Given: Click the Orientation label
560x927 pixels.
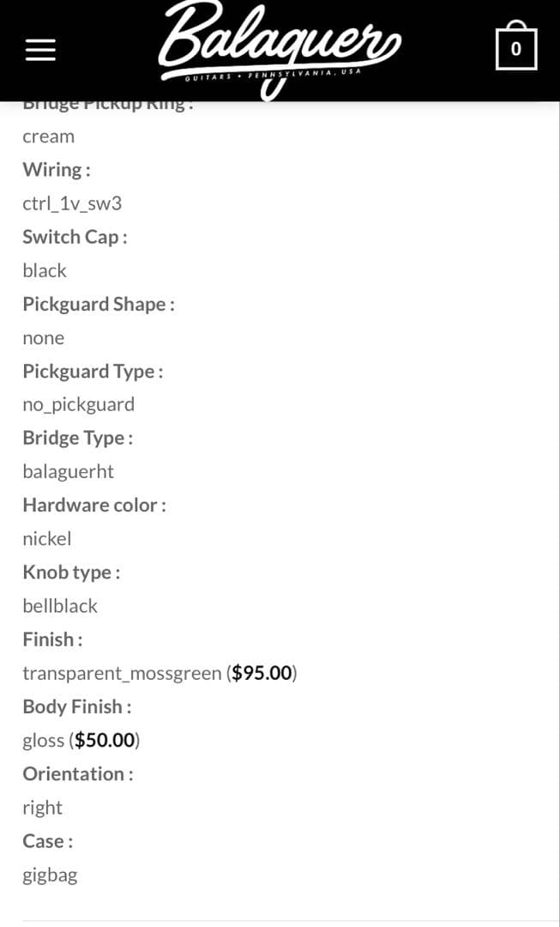Looking at the screenshot, I should [x=77, y=773].
